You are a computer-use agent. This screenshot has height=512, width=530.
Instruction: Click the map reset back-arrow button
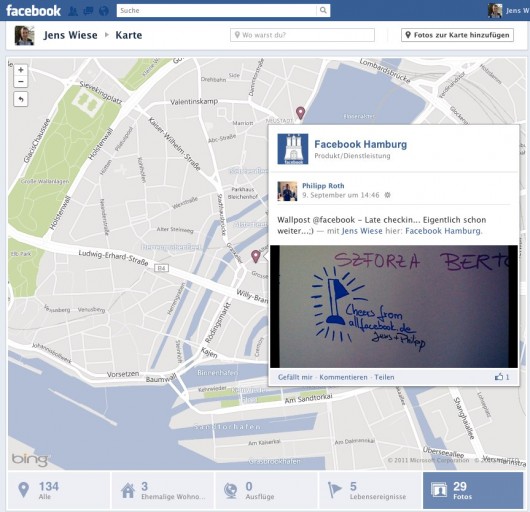21,99
